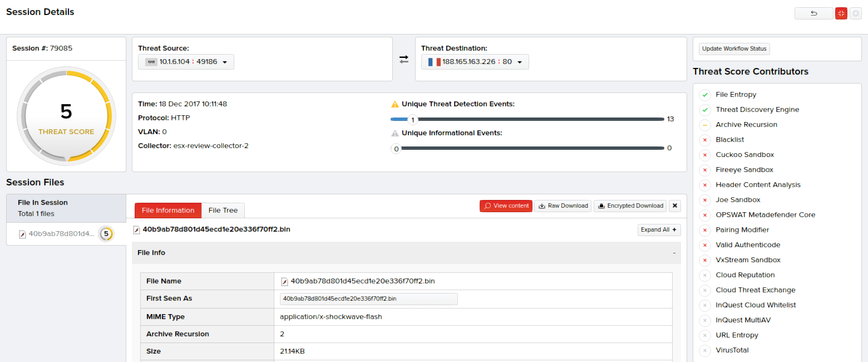Click the First Seen As input field
The image size is (868, 362).
(368, 299)
